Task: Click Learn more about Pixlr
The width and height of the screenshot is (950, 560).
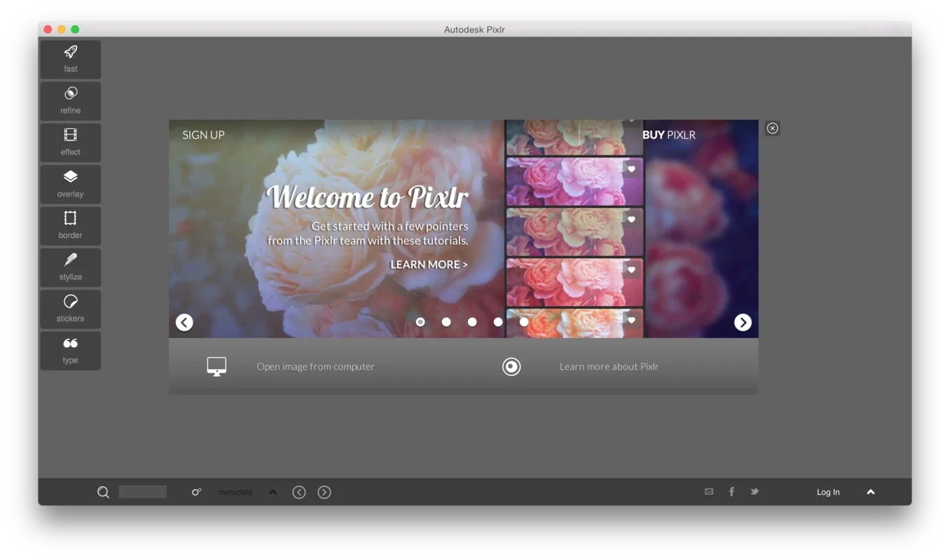Action: coord(609,366)
